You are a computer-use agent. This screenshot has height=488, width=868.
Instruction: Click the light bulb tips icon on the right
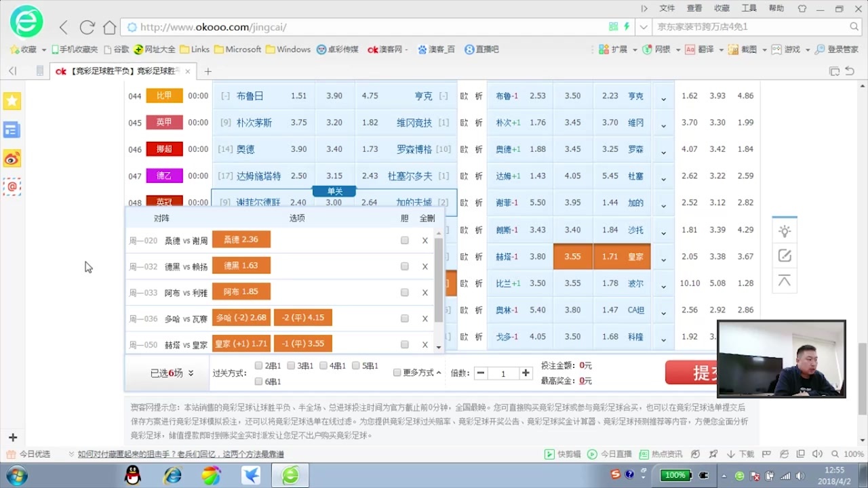pyautogui.click(x=785, y=231)
